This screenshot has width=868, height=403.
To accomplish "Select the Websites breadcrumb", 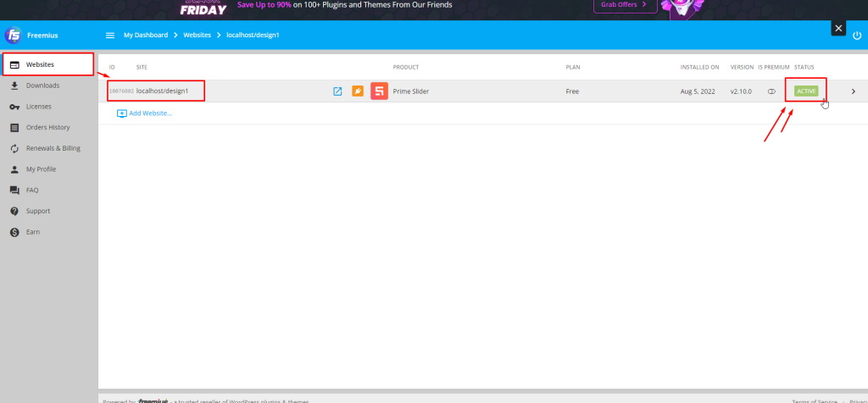I will [197, 36].
